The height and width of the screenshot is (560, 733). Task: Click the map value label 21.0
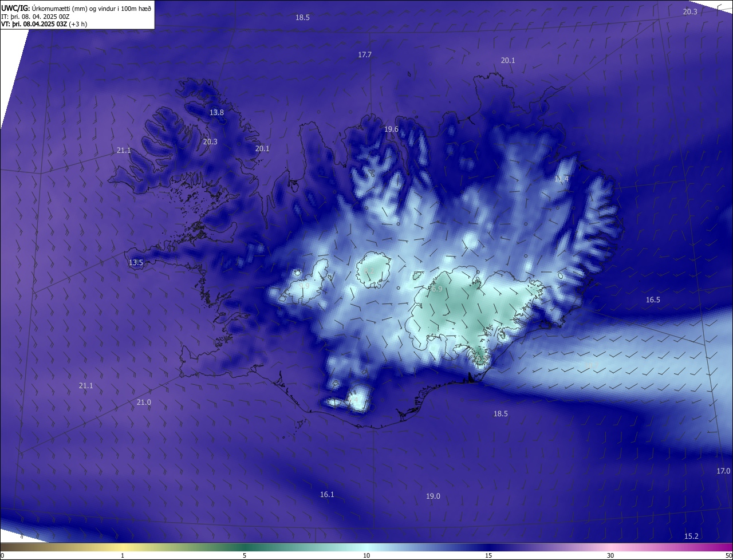coord(144,403)
